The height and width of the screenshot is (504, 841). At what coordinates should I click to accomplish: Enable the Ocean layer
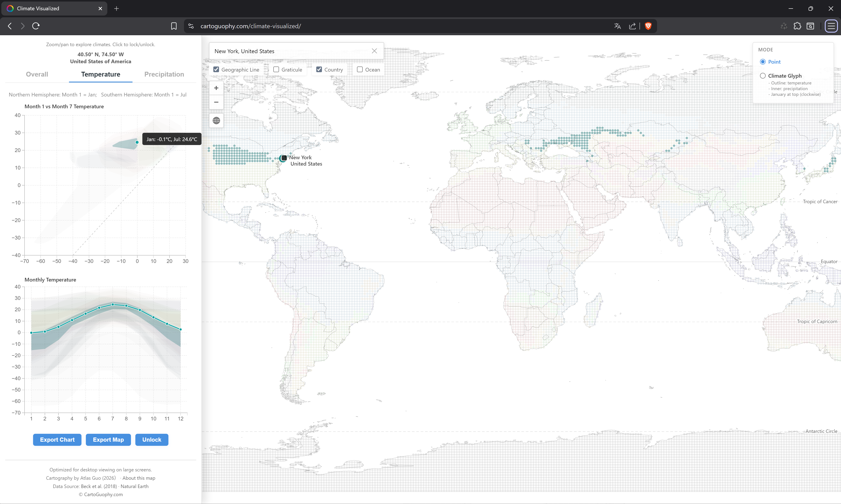click(x=360, y=69)
